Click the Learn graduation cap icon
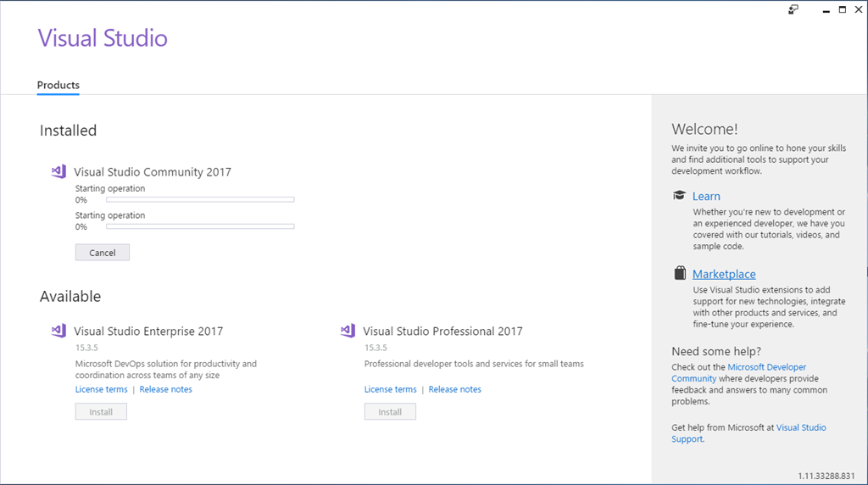This screenshot has width=868, height=485. (x=679, y=196)
